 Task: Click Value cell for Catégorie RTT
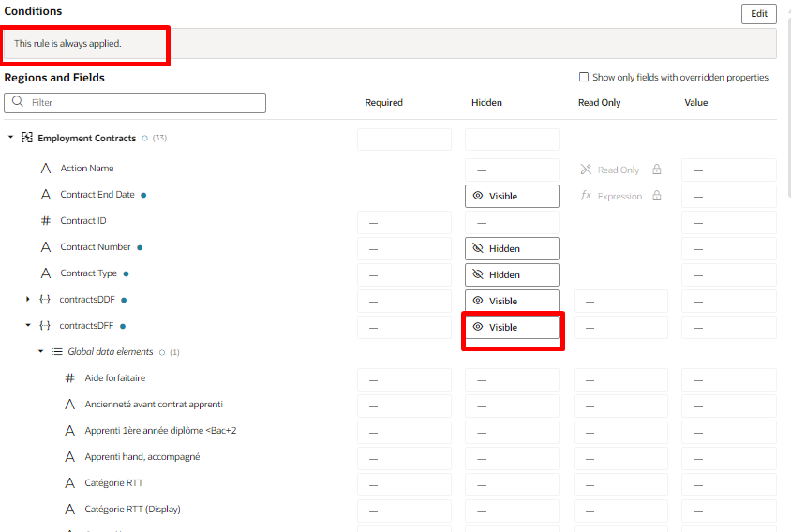728,485
